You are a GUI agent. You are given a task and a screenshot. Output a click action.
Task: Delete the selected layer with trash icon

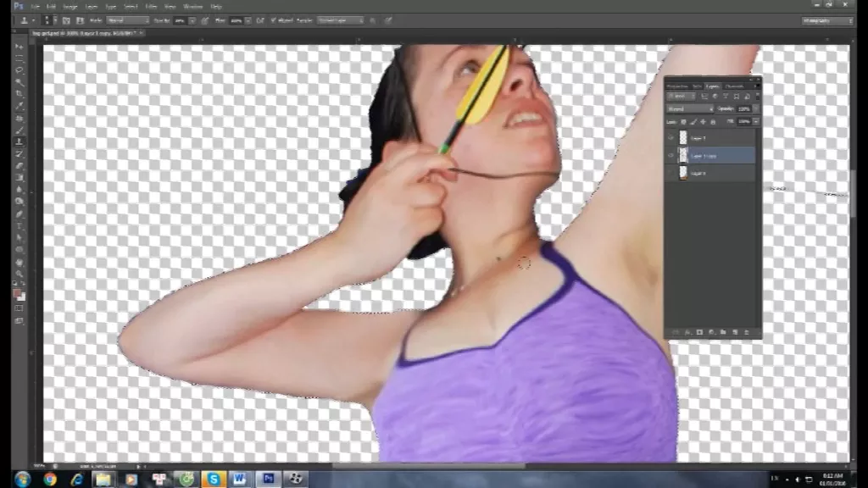tap(747, 332)
